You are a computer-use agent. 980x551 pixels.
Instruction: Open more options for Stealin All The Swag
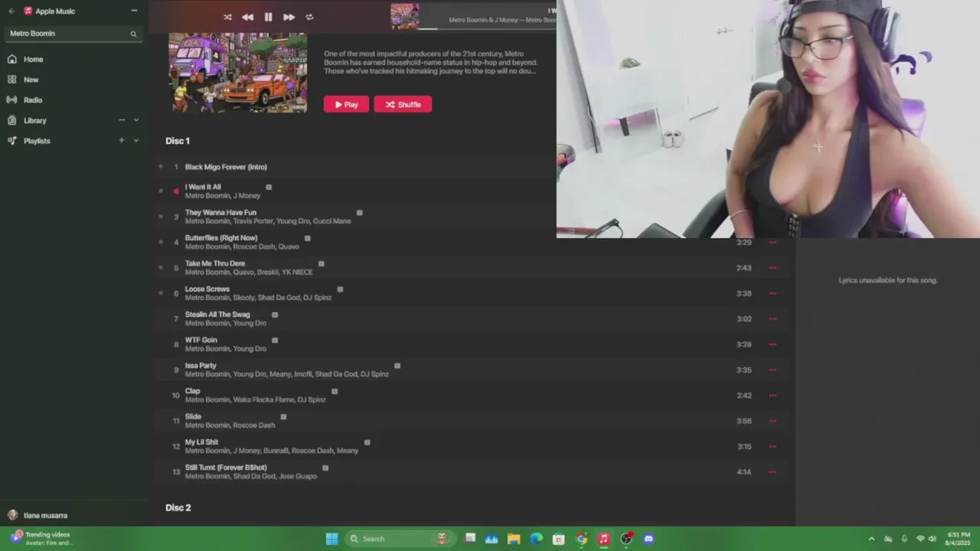click(773, 319)
